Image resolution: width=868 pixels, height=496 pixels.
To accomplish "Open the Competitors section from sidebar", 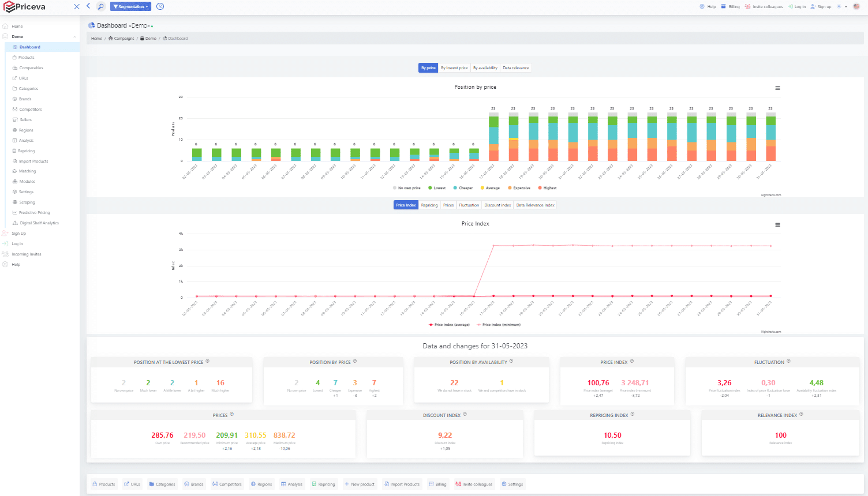I will point(29,109).
